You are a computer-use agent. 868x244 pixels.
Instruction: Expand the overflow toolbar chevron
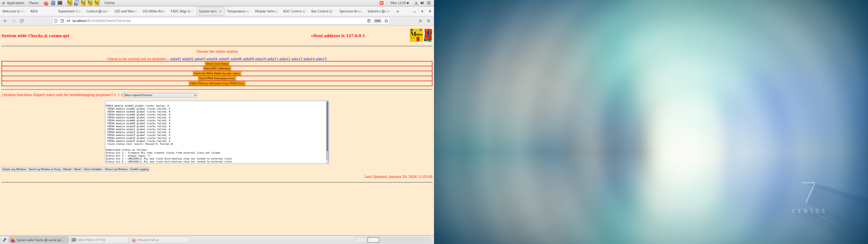(x=420, y=21)
